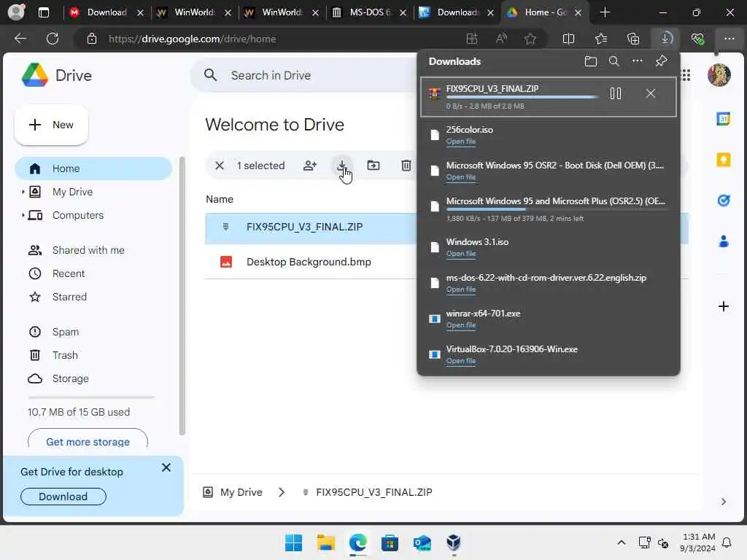Pause the FIX95CPU_V3_FINAL.ZIP download

coord(615,93)
